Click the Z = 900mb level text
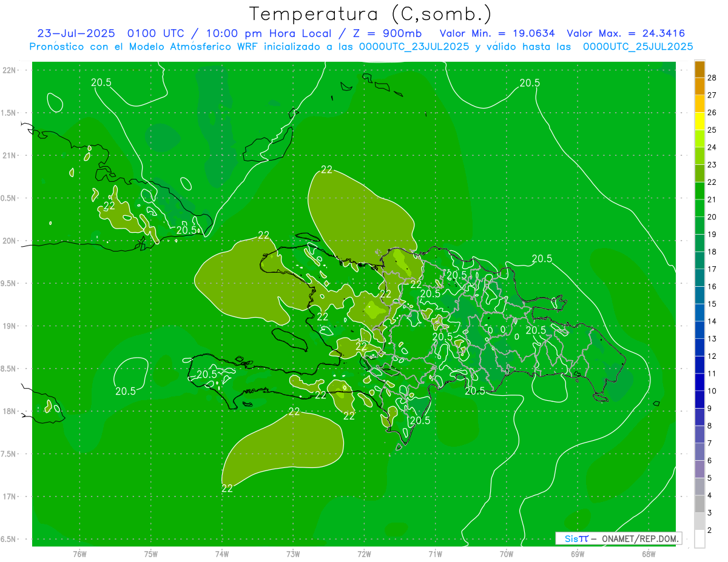 [x=386, y=33]
